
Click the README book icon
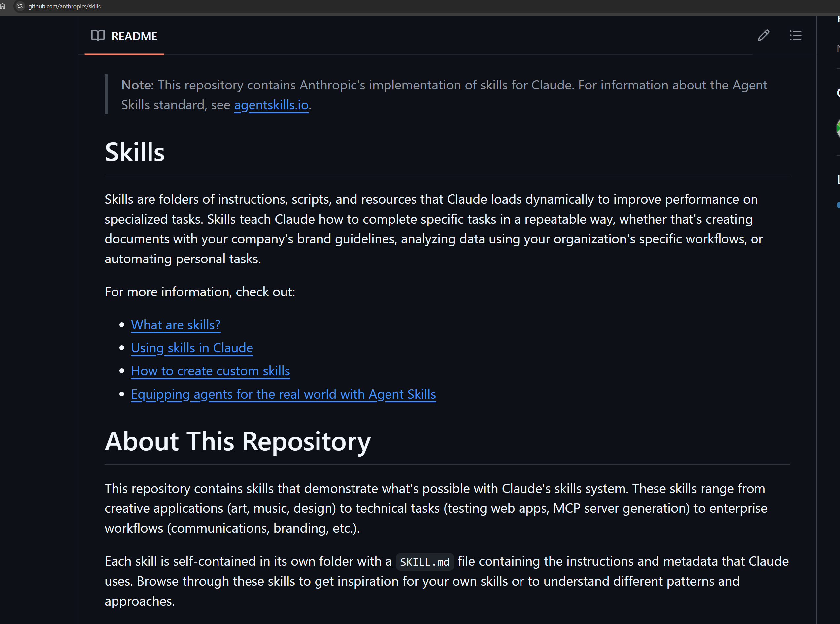tap(98, 36)
